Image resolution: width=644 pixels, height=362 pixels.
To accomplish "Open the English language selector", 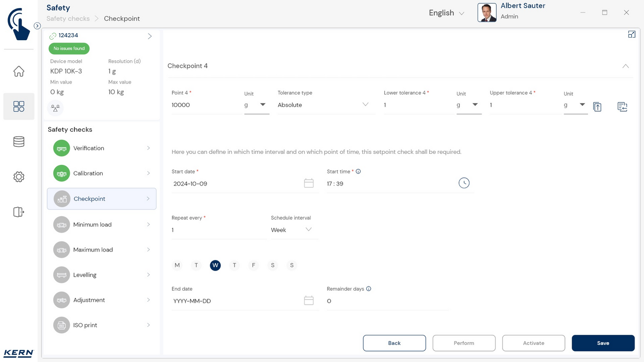I will tap(446, 13).
